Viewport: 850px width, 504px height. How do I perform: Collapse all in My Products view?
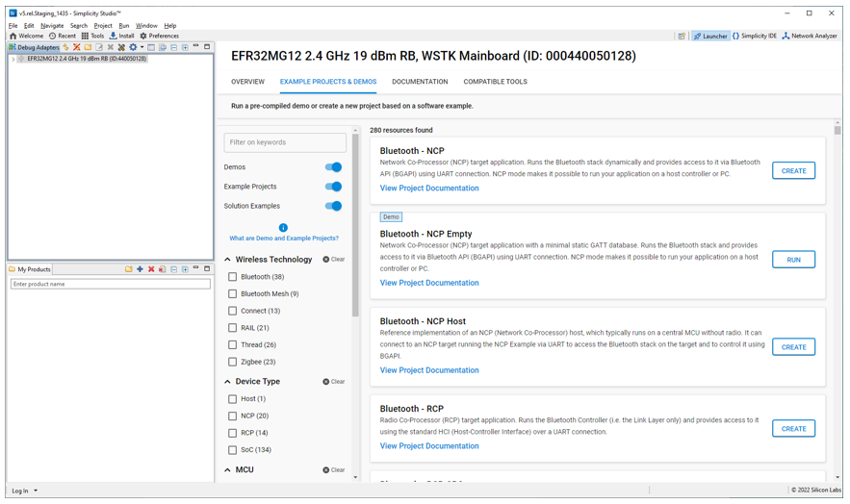173,269
